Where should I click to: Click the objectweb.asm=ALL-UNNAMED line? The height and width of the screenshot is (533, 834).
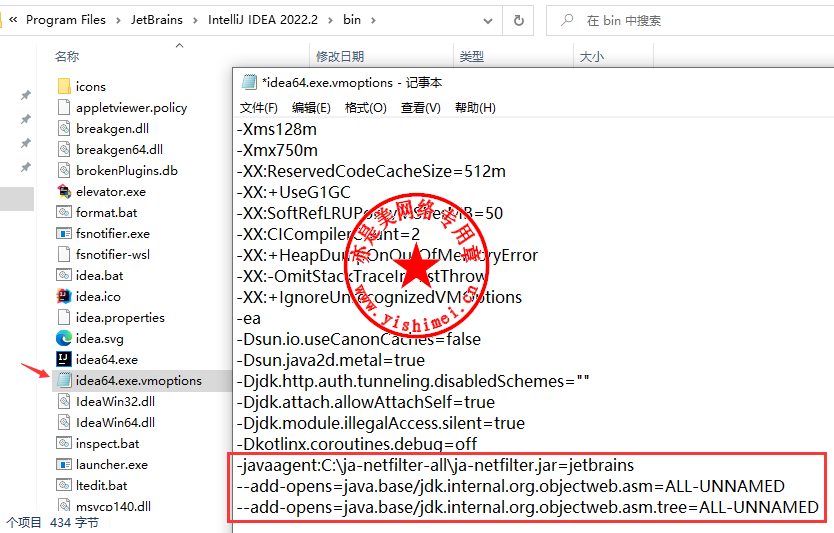[511, 486]
